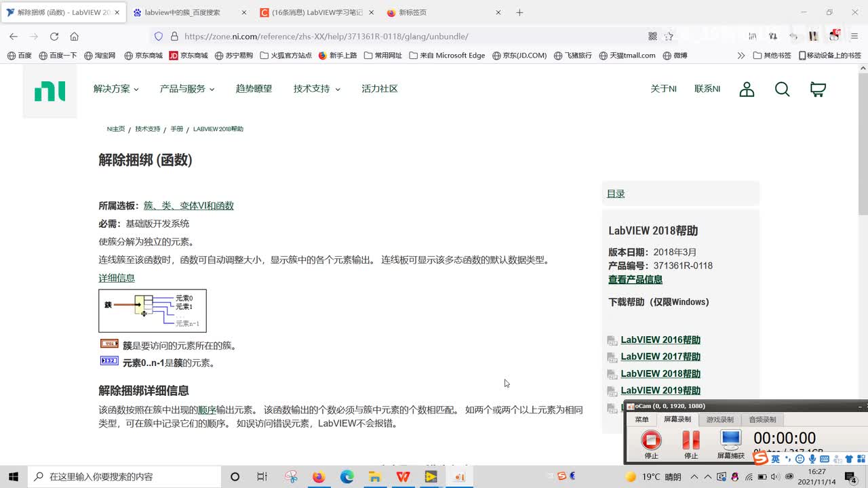Click the browser home button
The image size is (868, 488).
75,36
